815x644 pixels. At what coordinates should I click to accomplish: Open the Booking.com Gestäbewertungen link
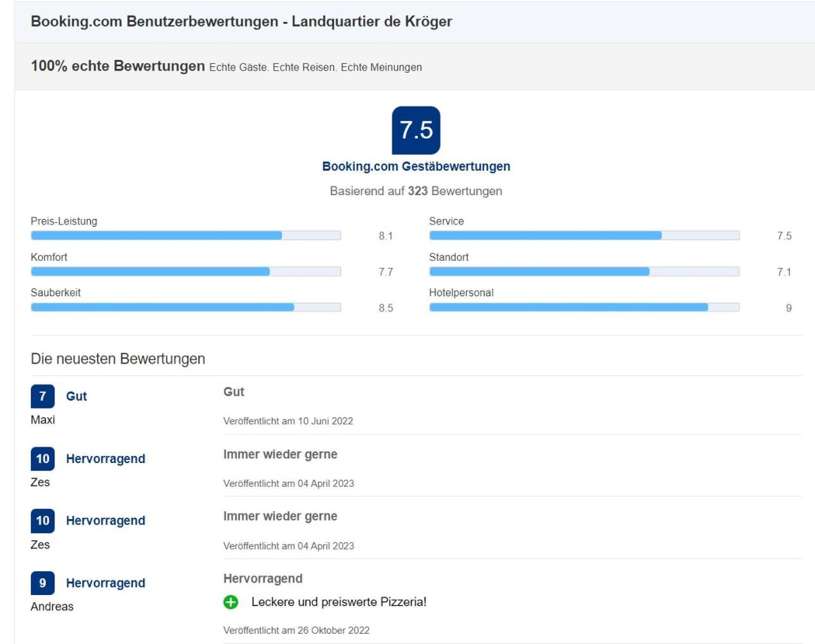click(x=416, y=166)
